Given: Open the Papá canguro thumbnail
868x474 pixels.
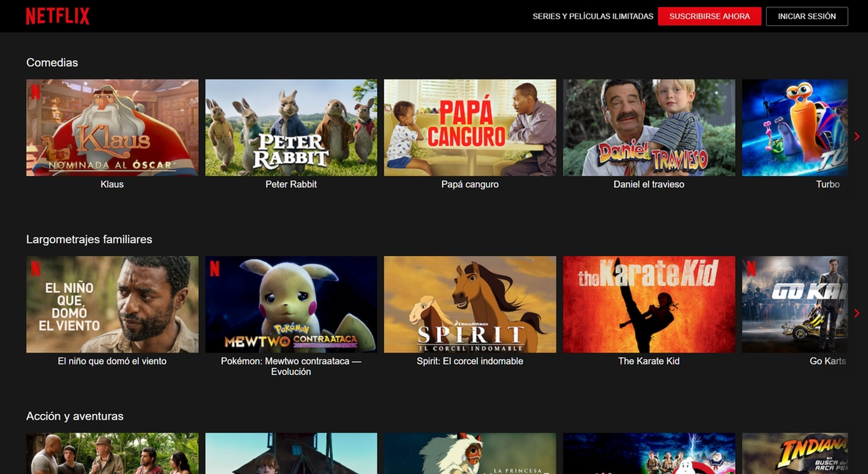Looking at the screenshot, I should click(470, 128).
